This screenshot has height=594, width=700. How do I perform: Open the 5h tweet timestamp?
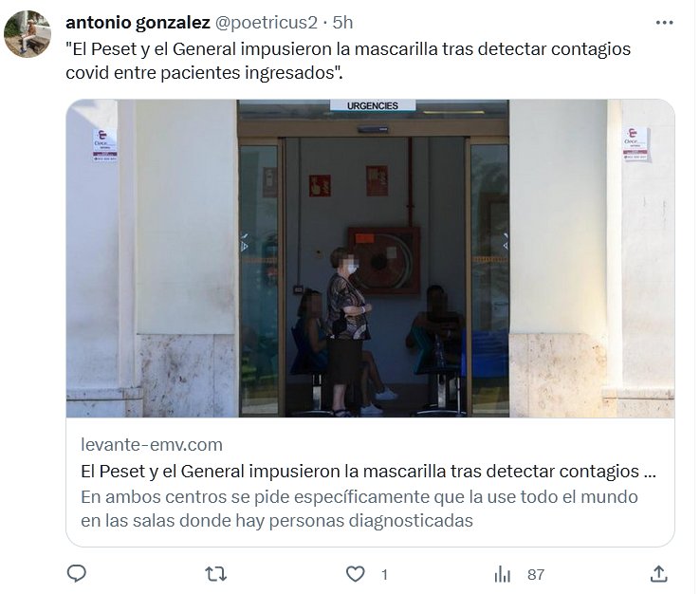click(342, 23)
